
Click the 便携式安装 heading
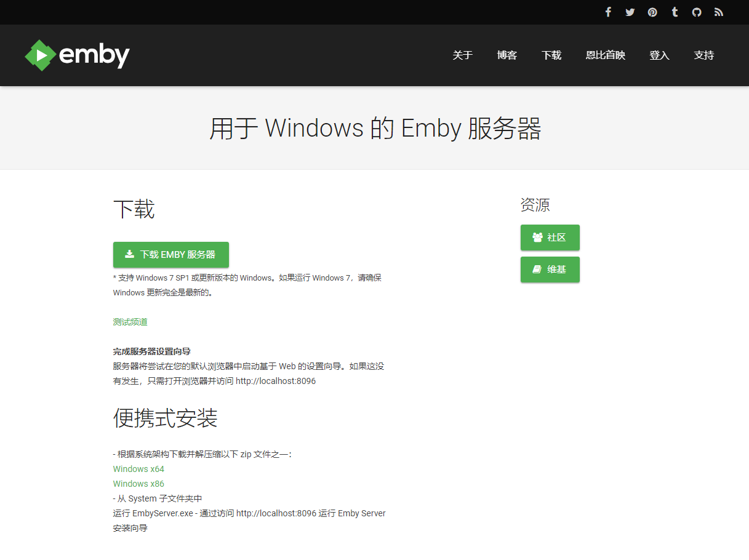(166, 418)
